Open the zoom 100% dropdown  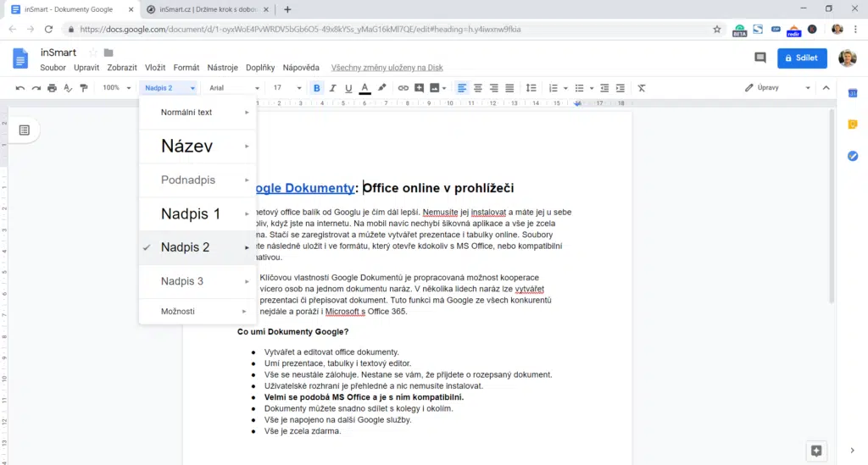[116, 88]
